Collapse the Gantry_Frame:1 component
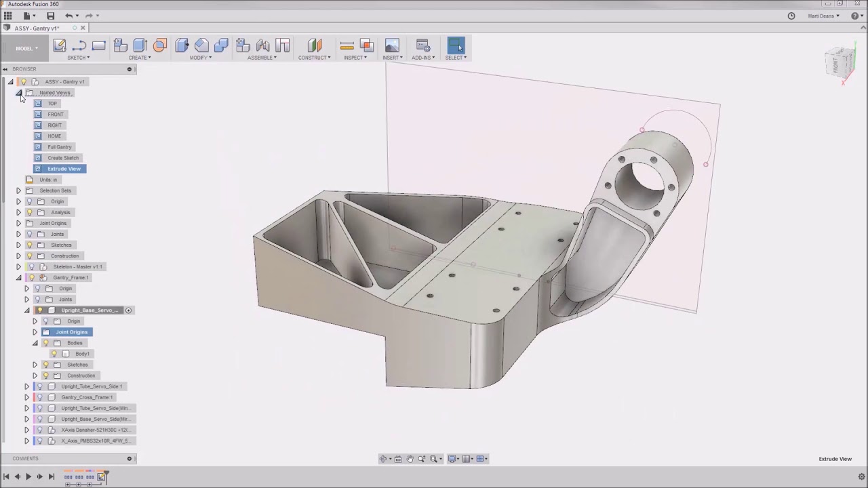Image resolution: width=868 pixels, height=488 pixels. point(19,278)
